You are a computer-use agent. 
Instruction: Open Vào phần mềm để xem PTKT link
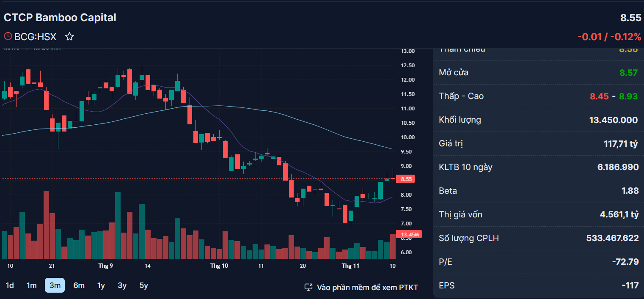coord(367,288)
